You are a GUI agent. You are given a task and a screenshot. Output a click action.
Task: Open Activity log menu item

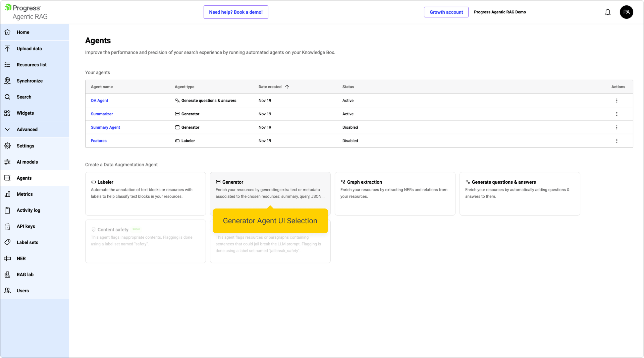coord(29,210)
